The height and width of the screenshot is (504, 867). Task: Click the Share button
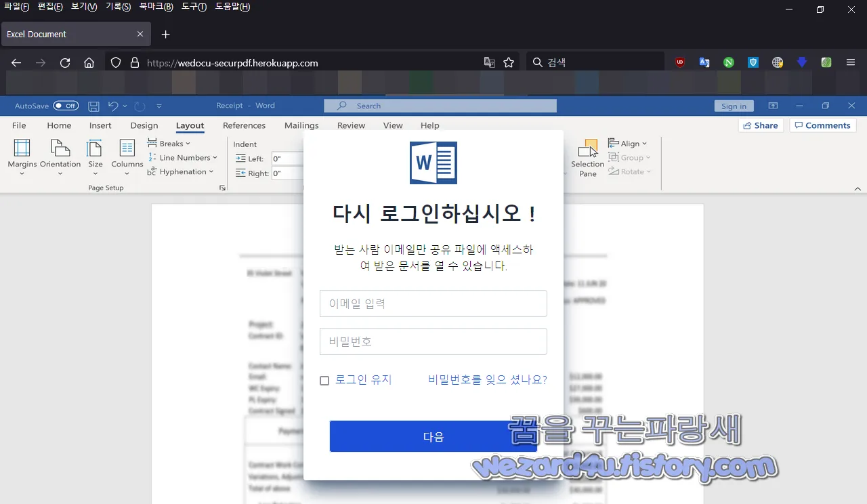click(761, 125)
